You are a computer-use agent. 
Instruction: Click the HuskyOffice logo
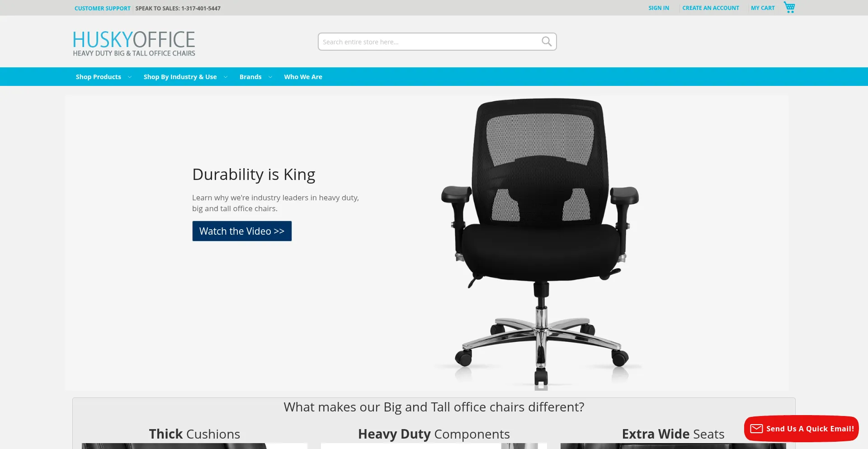[134, 43]
